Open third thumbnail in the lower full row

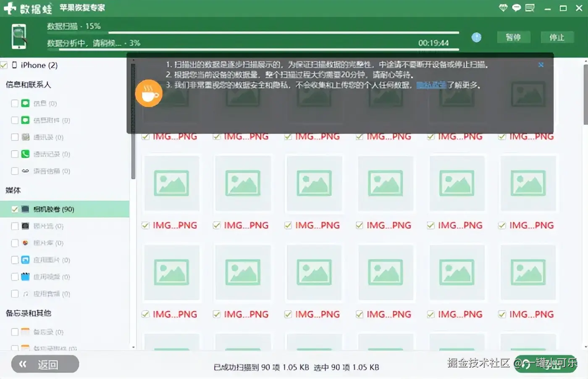click(x=314, y=272)
